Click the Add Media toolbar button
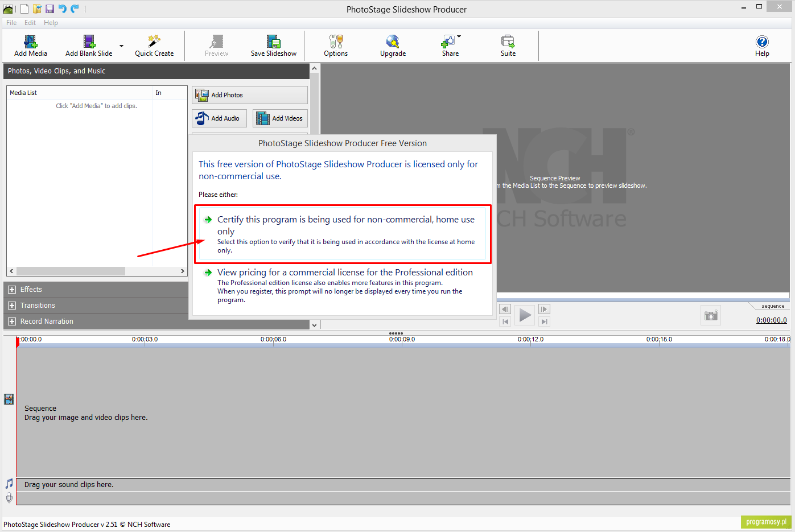 point(31,46)
